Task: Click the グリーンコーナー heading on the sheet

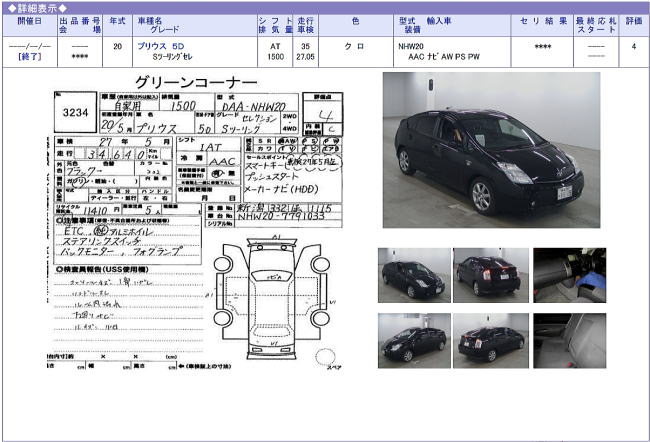Action: tap(196, 83)
